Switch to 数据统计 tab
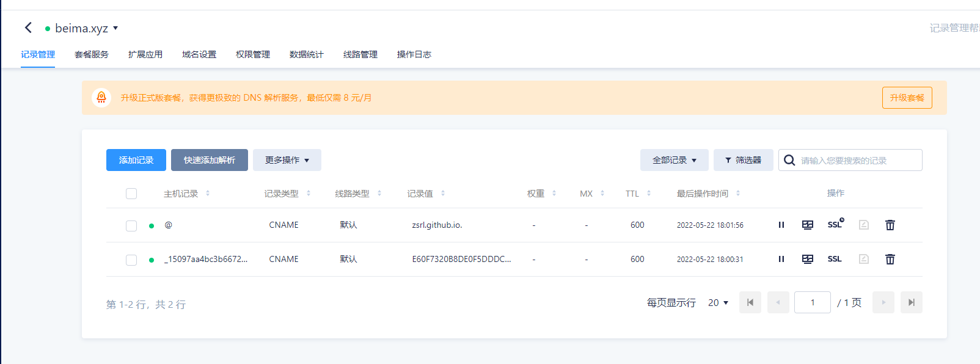The image size is (980, 364). (x=307, y=54)
